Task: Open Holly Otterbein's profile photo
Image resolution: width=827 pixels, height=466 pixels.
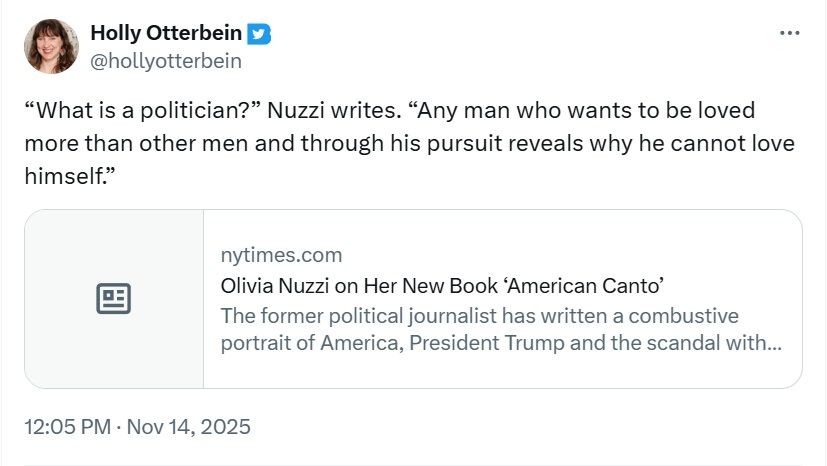Action: (x=52, y=46)
